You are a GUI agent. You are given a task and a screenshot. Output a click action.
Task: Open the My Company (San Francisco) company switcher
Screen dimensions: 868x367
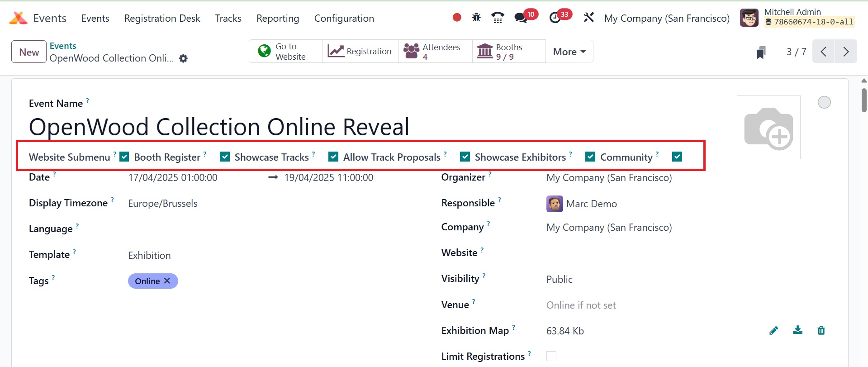click(667, 18)
